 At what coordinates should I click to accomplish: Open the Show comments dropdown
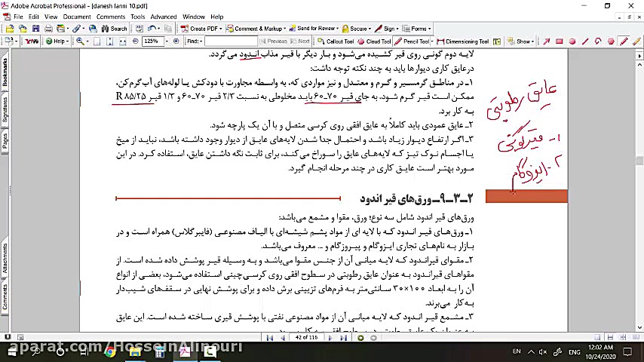coord(520,41)
